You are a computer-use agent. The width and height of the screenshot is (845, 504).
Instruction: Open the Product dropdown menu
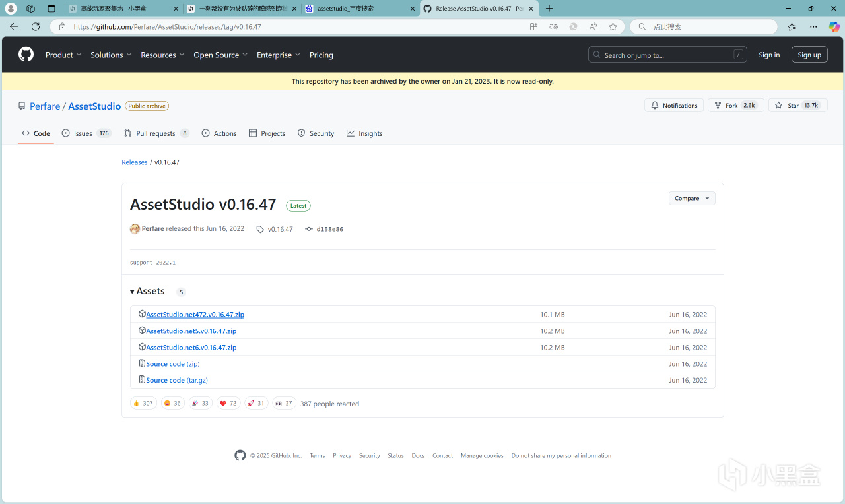(x=63, y=55)
